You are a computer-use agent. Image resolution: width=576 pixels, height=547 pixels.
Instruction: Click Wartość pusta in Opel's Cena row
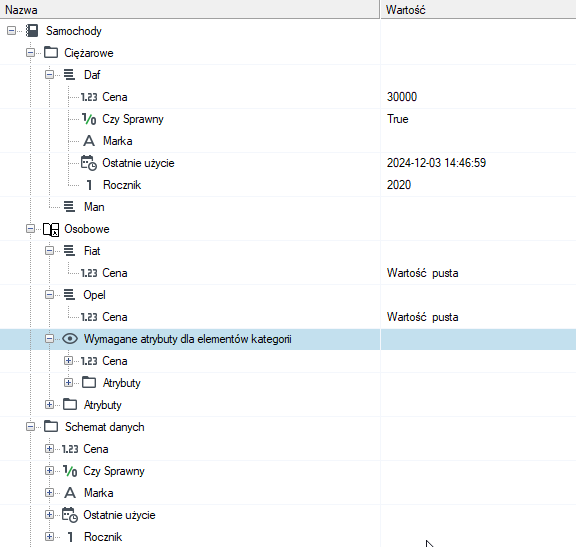(x=422, y=317)
